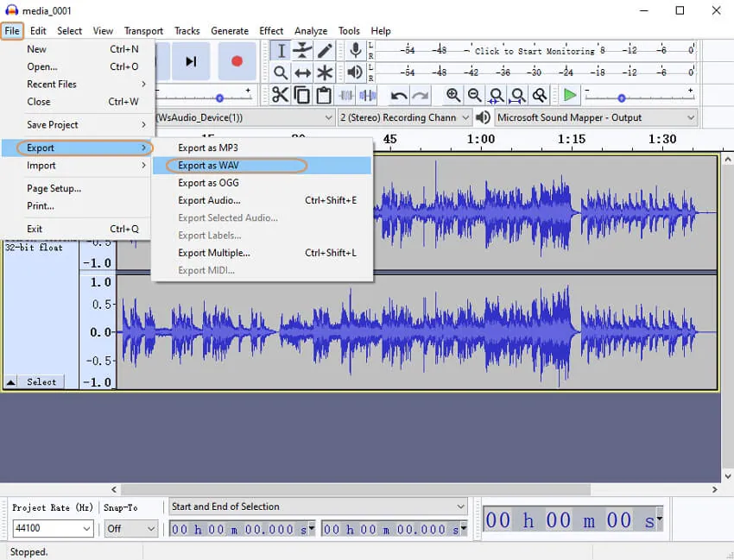Screen dimensions: 734x560
Task: Click the playback speed slider handle
Action: pos(621,98)
